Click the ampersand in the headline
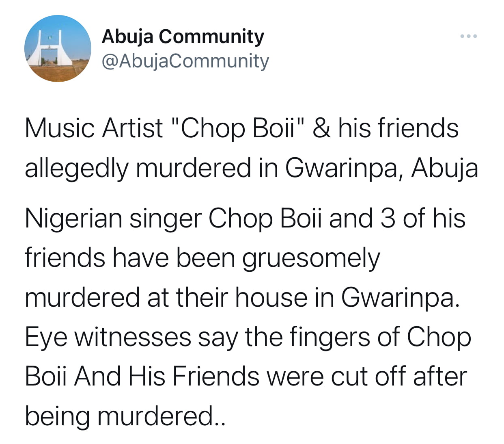 322,128
